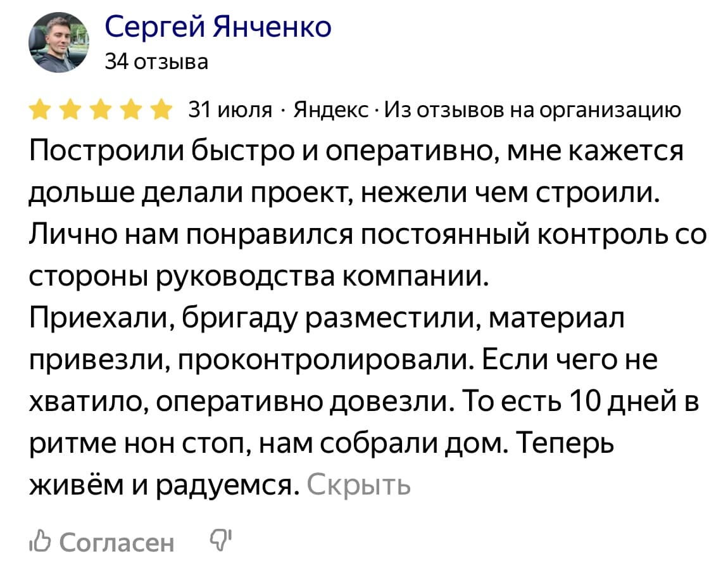Click the first rating star
728x582 pixels.
(x=41, y=110)
